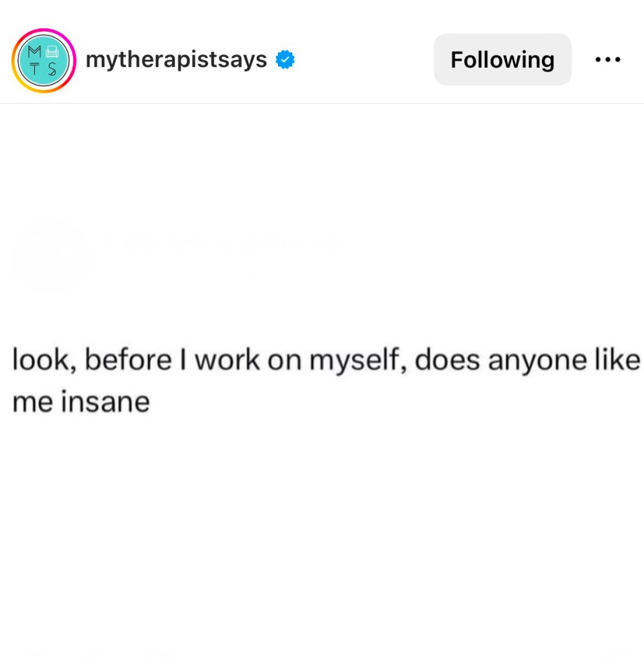Image resolution: width=644 pixels, height=661 pixels.
Task: Open the mytherapistsays story avatar
Action: tap(44, 60)
